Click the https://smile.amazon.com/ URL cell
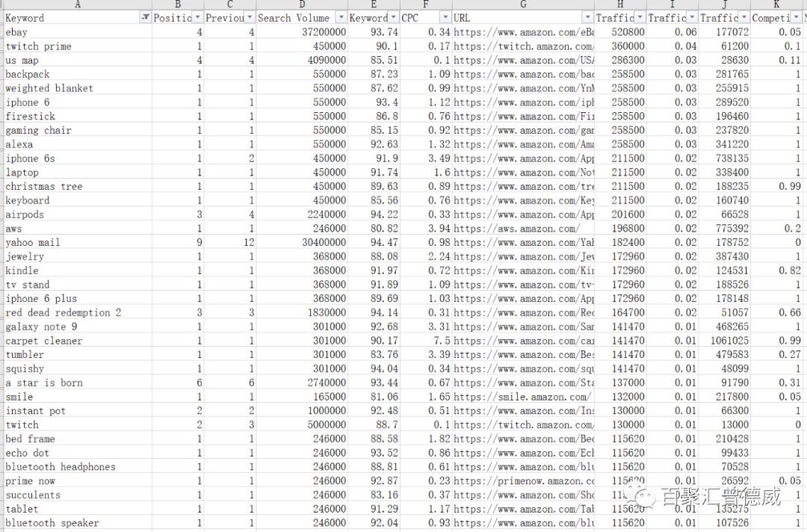Screen dimensions: 807x532 click(x=523, y=397)
